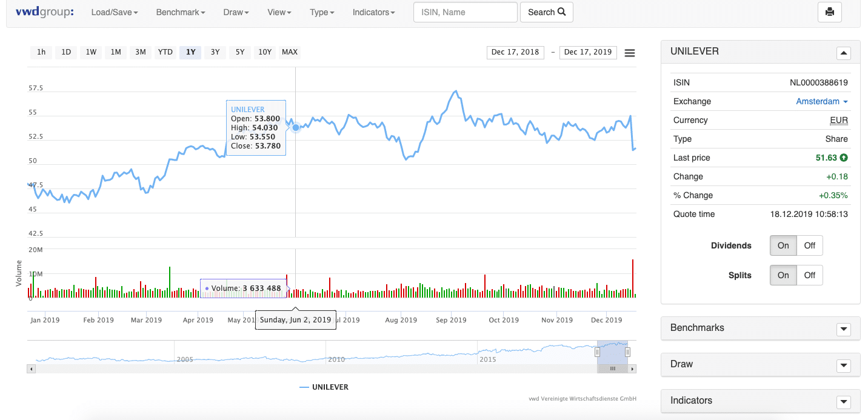Expand the Indicators panel
Screen dimensions: 868x420
tap(844, 402)
